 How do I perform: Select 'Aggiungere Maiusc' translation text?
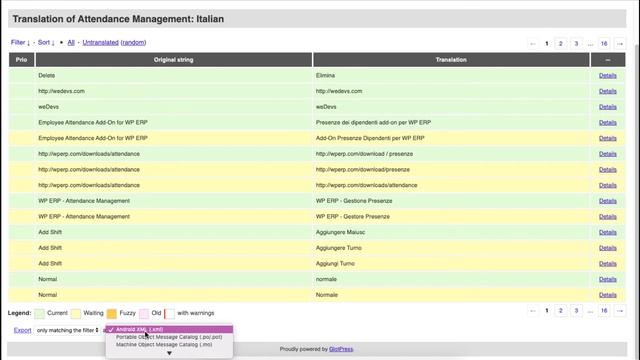coord(340,232)
